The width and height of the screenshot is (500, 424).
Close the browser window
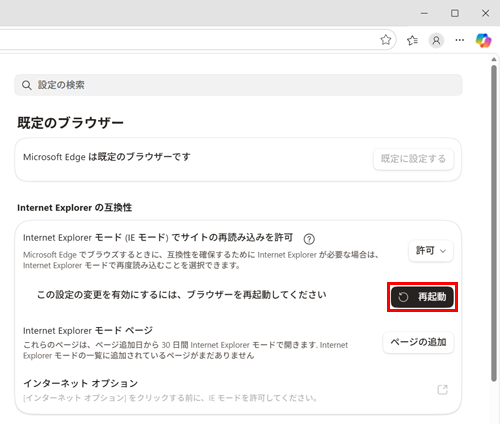click(x=485, y=13)
